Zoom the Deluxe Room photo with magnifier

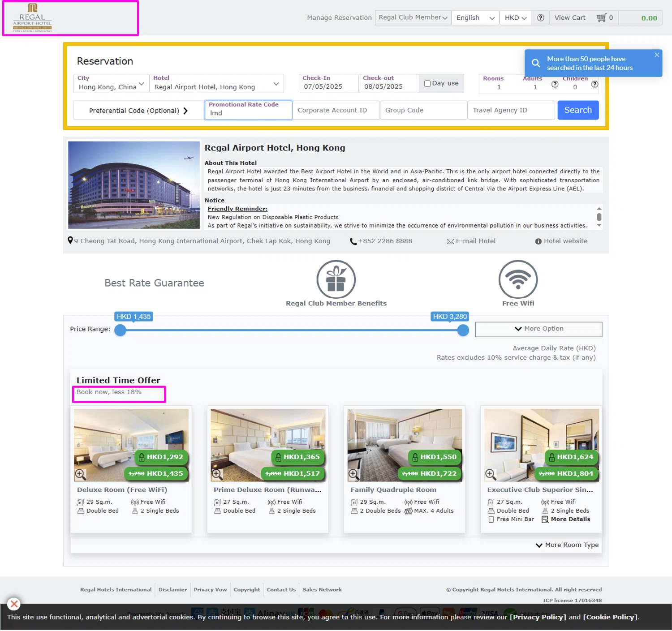(x=80, y=474)
